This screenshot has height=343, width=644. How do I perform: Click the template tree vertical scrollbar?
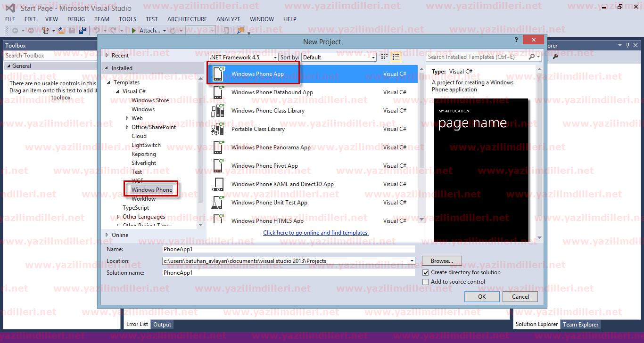201,152
